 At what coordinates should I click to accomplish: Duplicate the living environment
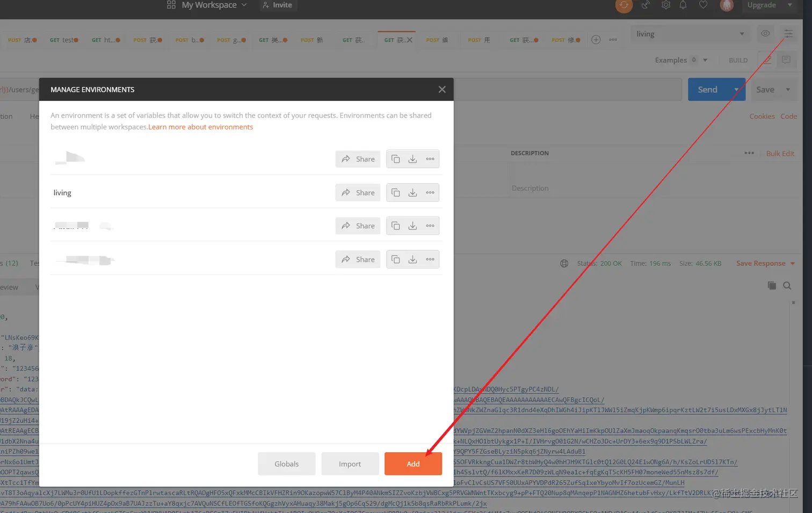396,192
